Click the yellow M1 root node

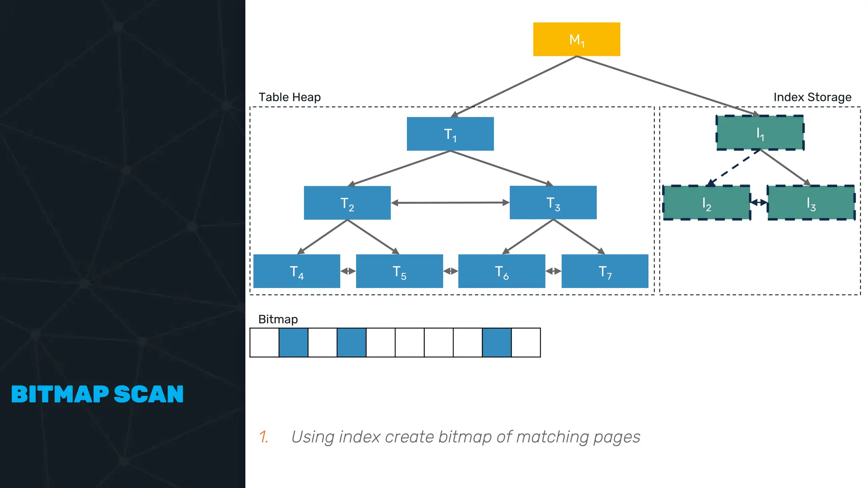(x=576, y=39)
